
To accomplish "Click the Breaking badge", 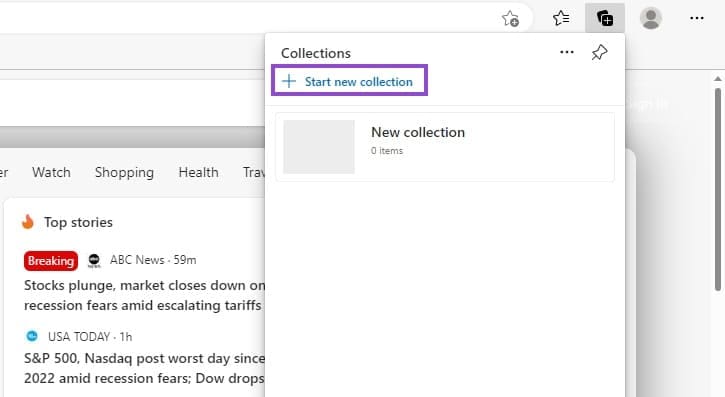I will tap(51, 261).
